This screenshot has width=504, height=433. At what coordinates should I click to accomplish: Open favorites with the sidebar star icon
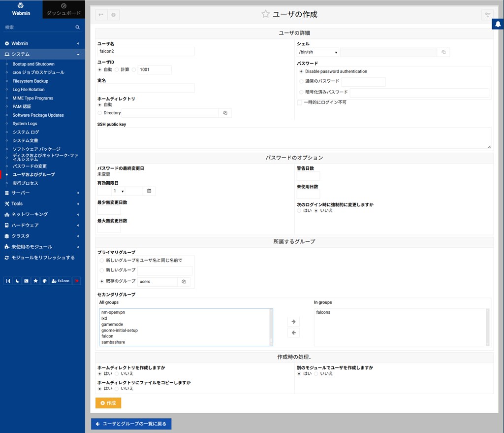tap(35, 281)
